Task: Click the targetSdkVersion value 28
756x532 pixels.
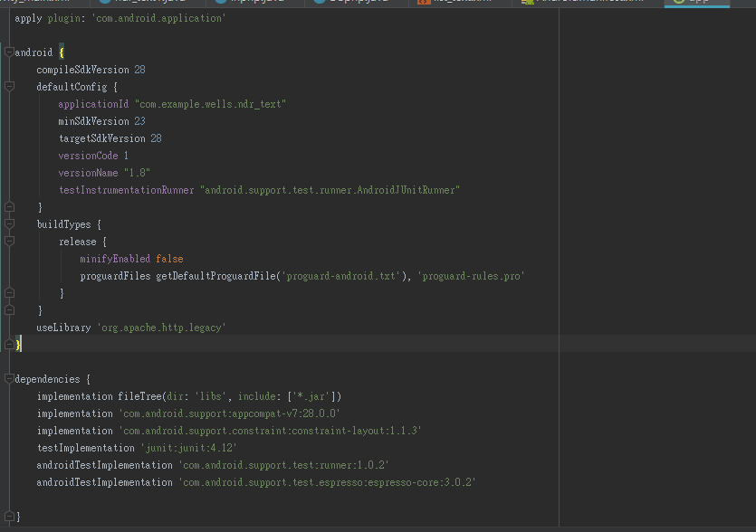Action: click(x=157, y=138)
